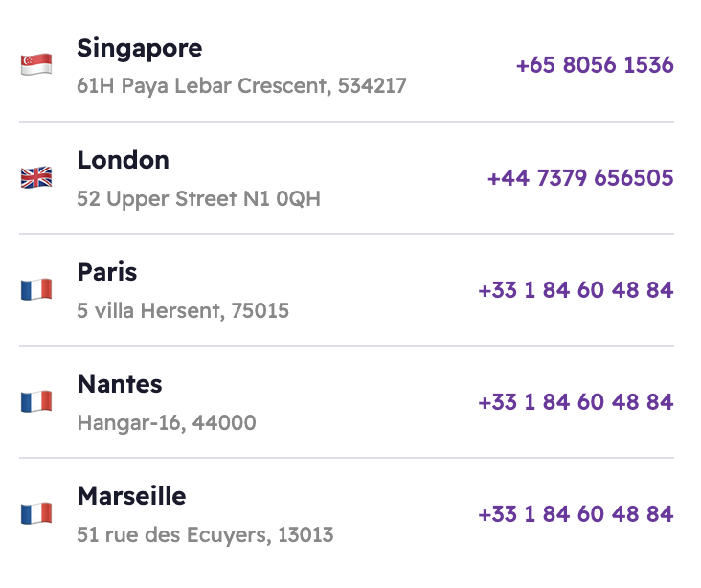Click address 51 rue des Ecuyers, 13013
The width and height of the screenshot is (701, 588).
pyautogui.click(x=205, y=534)
